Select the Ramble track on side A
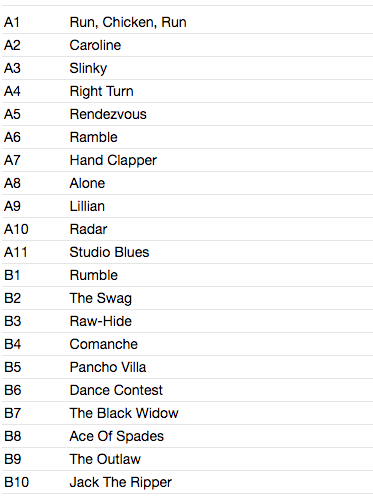This screenshot has width=373, height=497. pyautogui.click(x=93, y=137)
